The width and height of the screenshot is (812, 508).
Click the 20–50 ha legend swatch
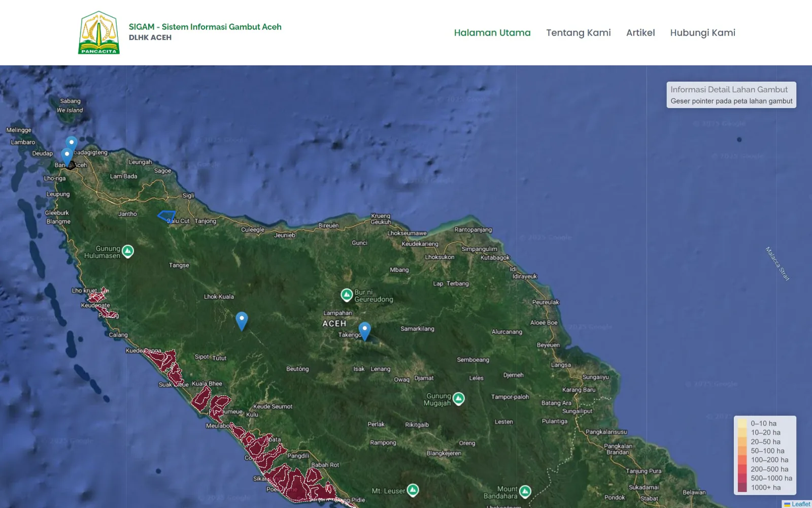tap(742, 441)
